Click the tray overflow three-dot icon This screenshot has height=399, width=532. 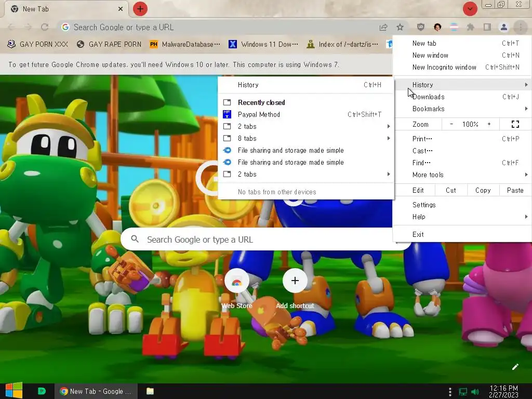point(450,392)
